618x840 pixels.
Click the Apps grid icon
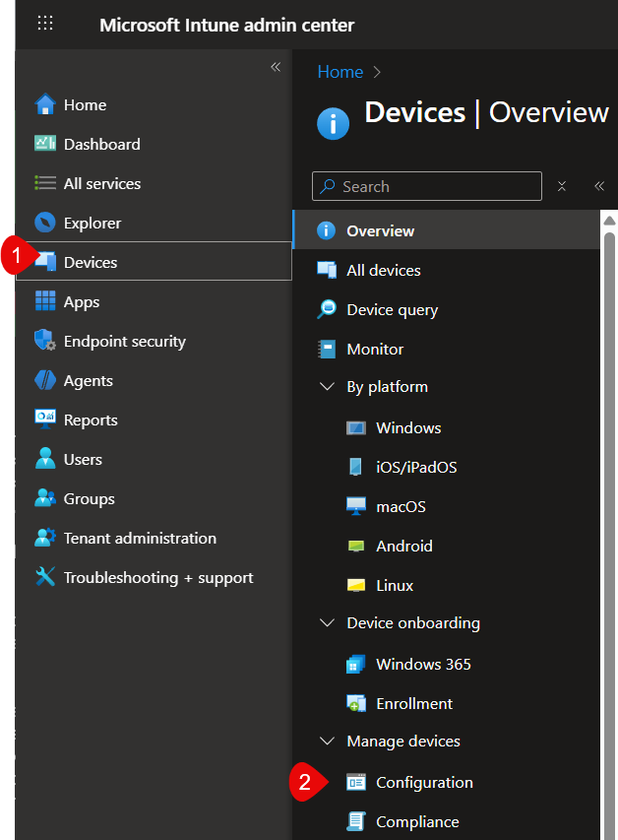(45, 301)
